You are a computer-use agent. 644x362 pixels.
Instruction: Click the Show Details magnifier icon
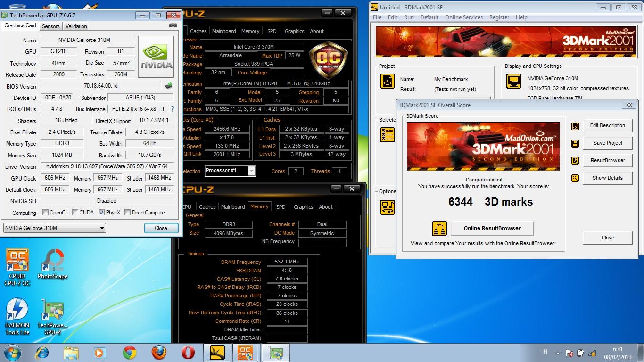[575, 178]
